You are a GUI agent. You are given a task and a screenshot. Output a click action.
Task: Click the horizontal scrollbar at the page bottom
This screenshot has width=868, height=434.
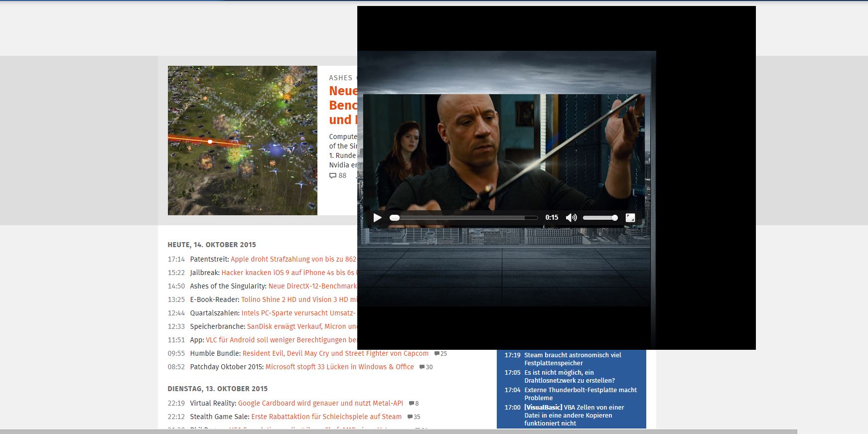point(399,432)
